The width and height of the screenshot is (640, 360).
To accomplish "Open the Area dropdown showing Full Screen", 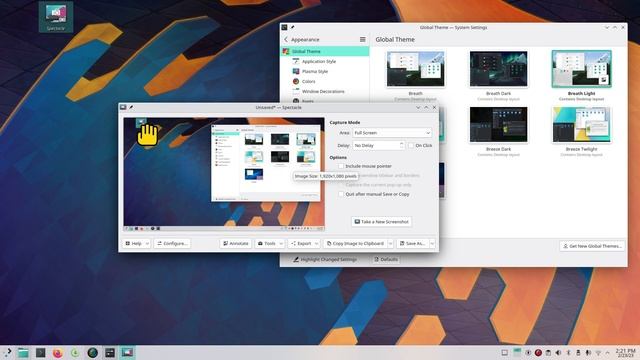I will point(392,133).
